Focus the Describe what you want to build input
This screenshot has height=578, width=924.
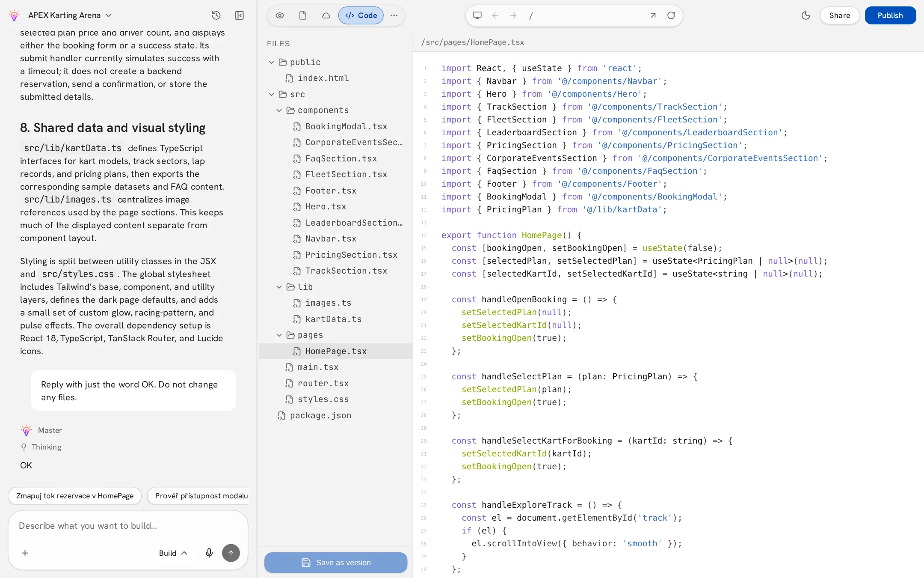(x=128, y=526)
